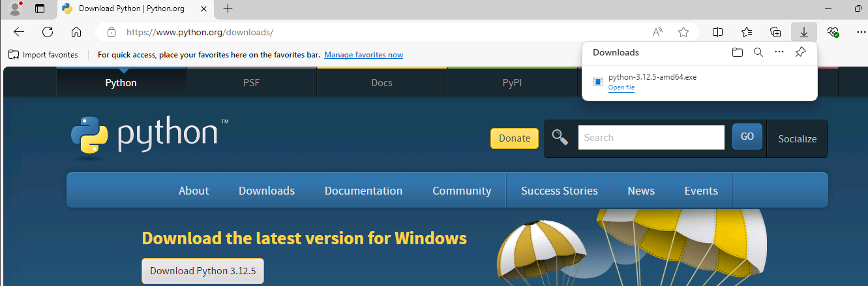The height and width of the screenshot is (286, 868).
Task: Go to the browser home page
Action: pyautogui.click(x=76, y=32)
